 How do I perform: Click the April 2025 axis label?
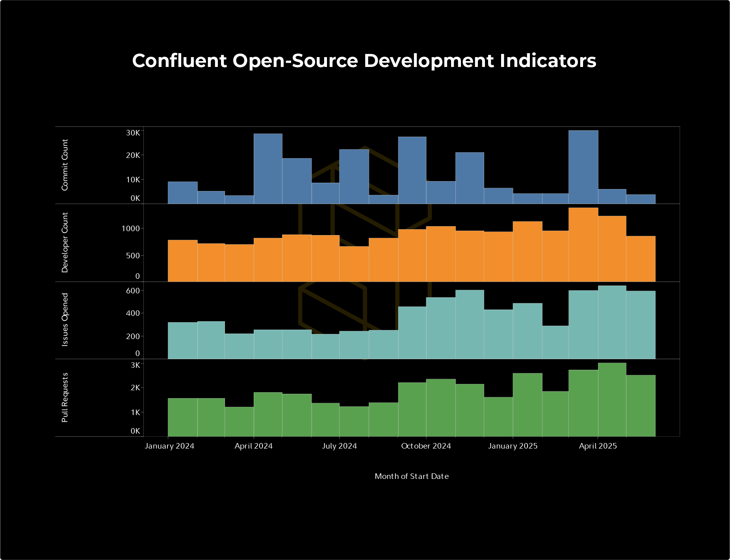(597, 445)
